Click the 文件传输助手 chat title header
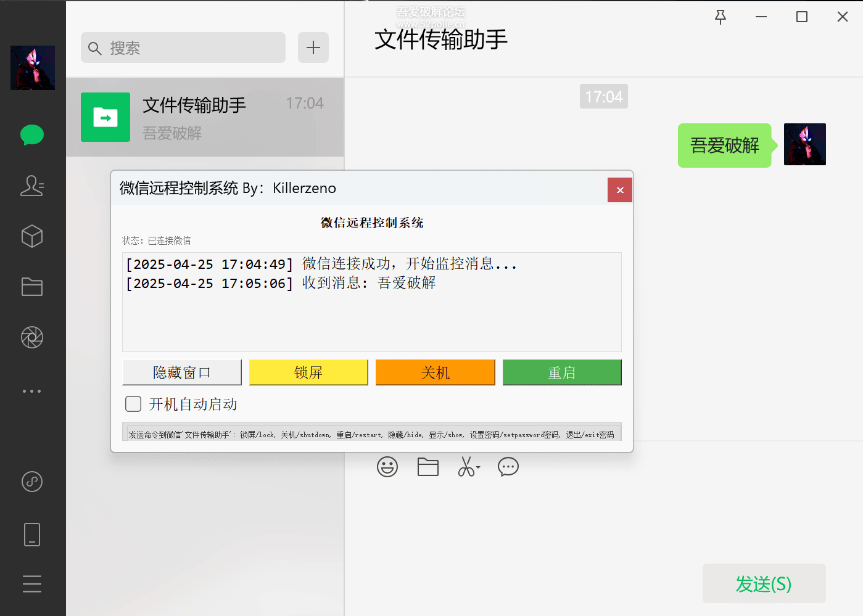863x616 pixels. coord(441,39)
